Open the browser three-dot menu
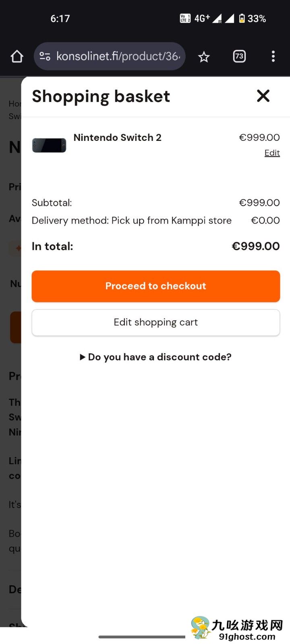290x644 pixels. point(273,56)
